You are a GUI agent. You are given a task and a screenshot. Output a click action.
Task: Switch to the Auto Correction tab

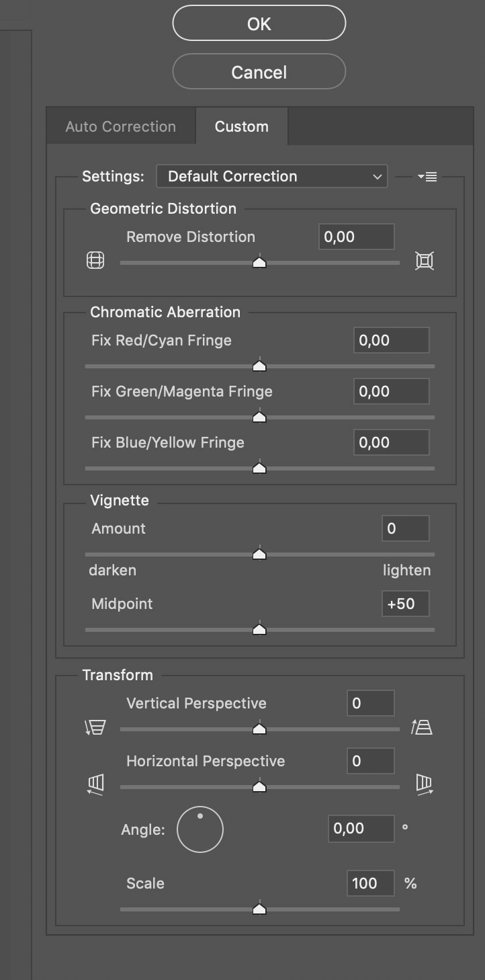121,126
